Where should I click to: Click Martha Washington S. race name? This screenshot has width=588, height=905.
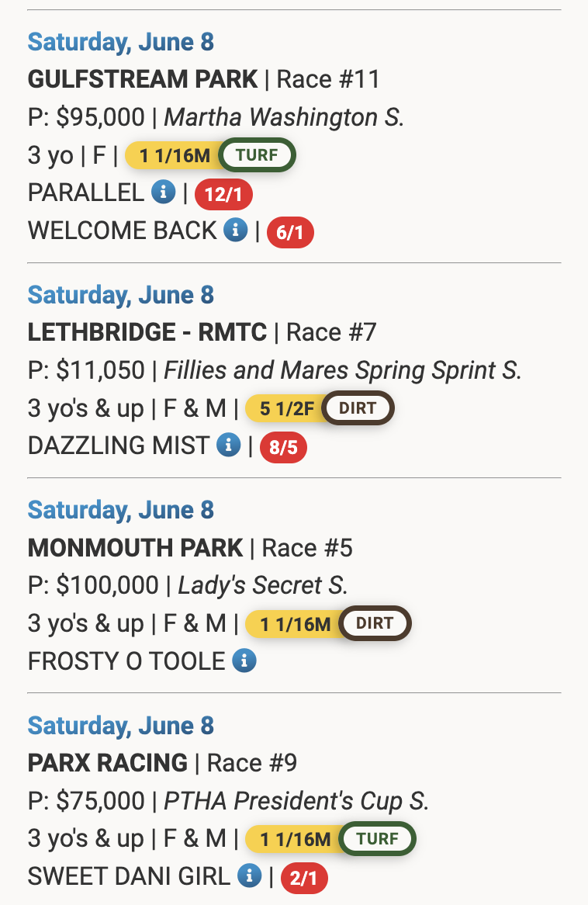[x=284, y=117]
